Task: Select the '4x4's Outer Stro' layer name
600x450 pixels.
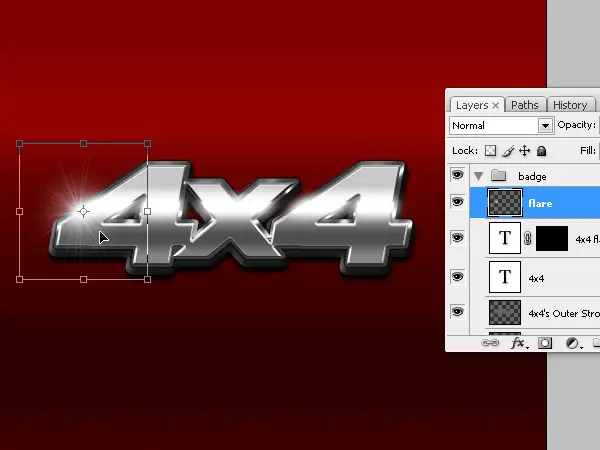Action: point(564,313)
